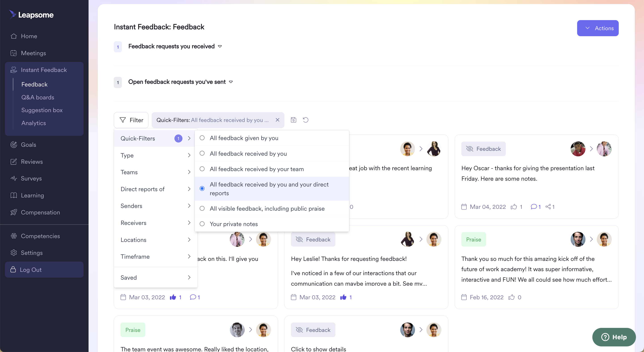Remove the Quick-Filters chip with X
This screenshot has height=352, width=644.
point(278,120)
